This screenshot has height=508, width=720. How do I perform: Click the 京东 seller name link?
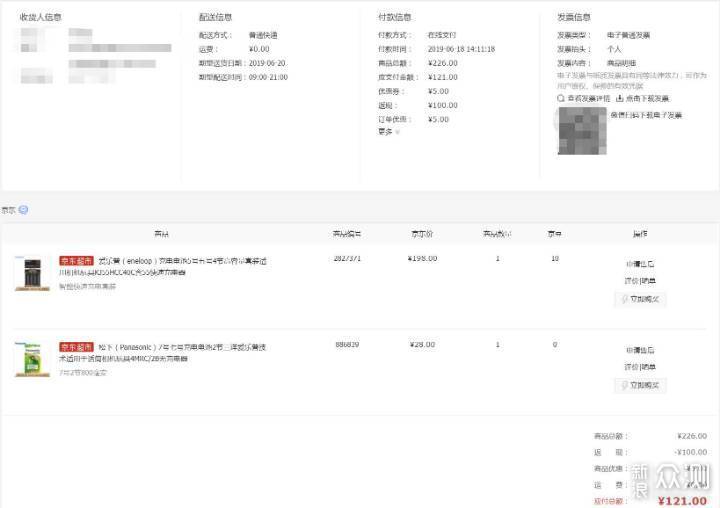(8, 210)
